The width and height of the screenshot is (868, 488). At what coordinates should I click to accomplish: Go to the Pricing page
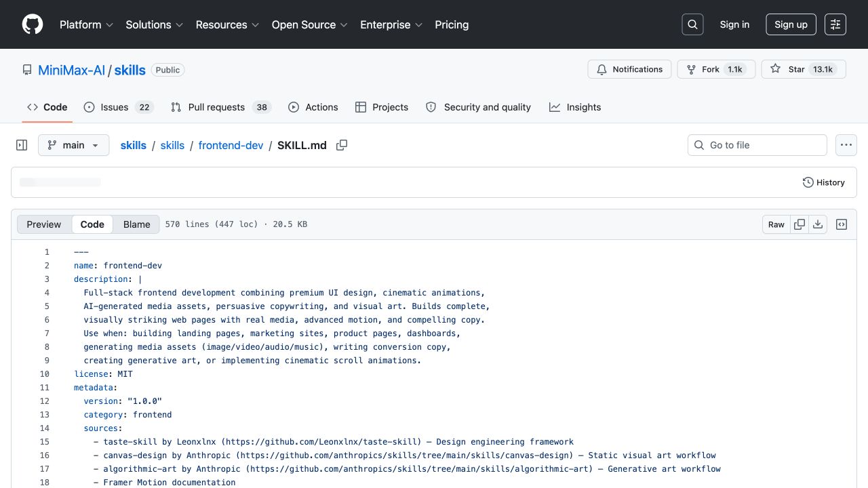pyautogui.click(x=452, y=24)
